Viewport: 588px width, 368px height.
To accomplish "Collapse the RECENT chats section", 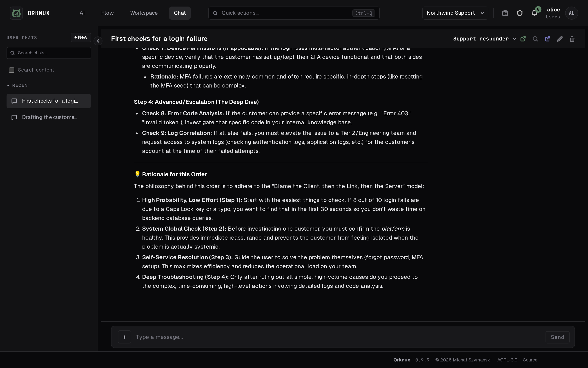I will pyautogui.click(x=18, y=85).
